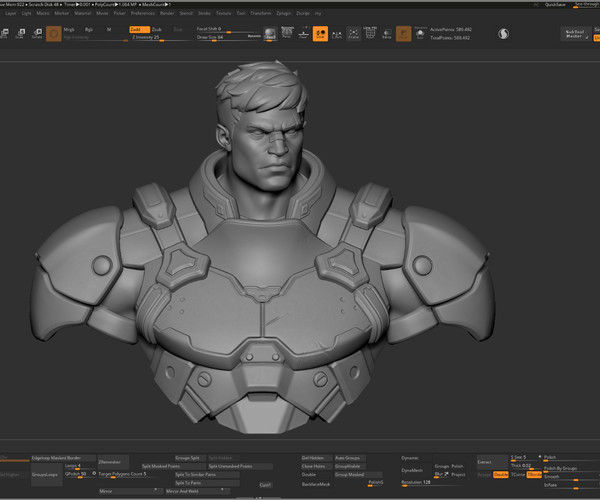The width and height of the screenshot is (600, 500).
Task: Click Split To Similar Parts
Action: pos(207,475)
